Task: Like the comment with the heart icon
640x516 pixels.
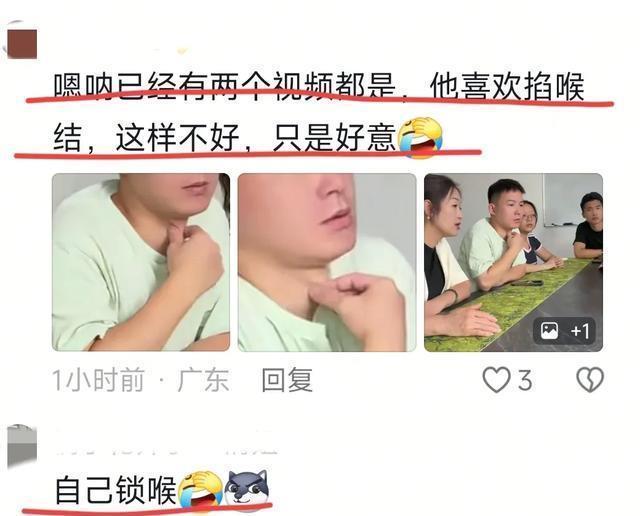Action: [496, 379]
